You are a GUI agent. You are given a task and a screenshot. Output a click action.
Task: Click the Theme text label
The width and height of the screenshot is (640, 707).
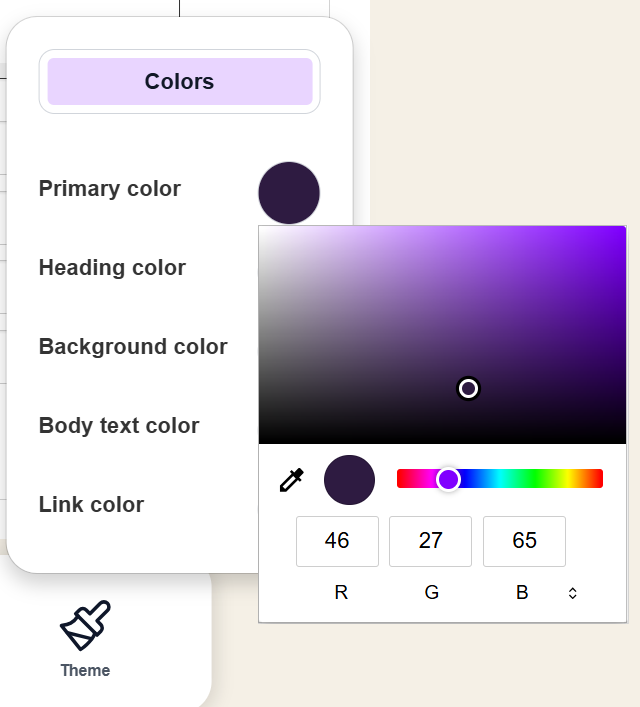coord(85,670)
